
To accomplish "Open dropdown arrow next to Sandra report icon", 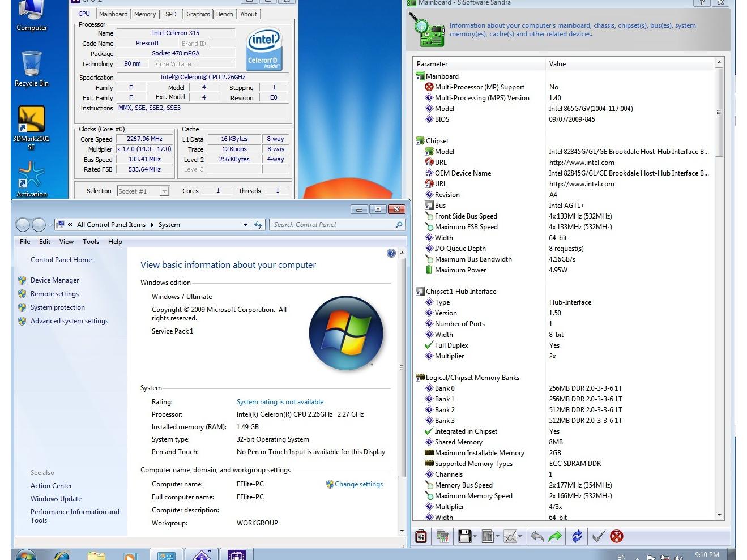I will [497, 536].
